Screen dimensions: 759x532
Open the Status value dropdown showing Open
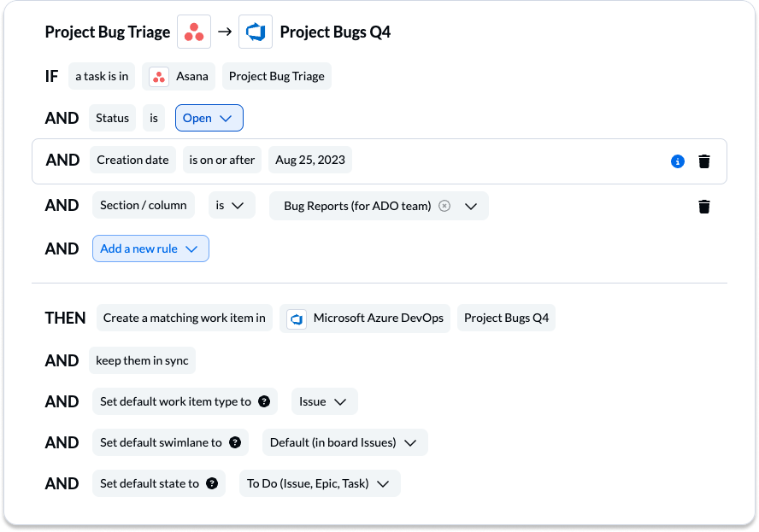click(x=209, y=118)
